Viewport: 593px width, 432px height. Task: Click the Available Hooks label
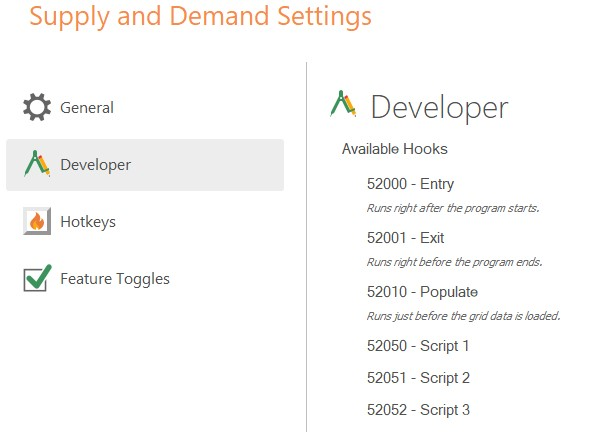coord(394,149)
